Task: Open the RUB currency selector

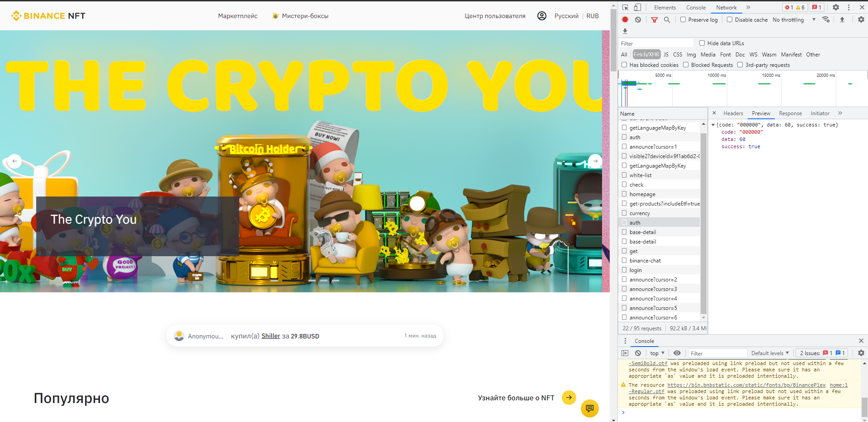Action: pos(593,16)
